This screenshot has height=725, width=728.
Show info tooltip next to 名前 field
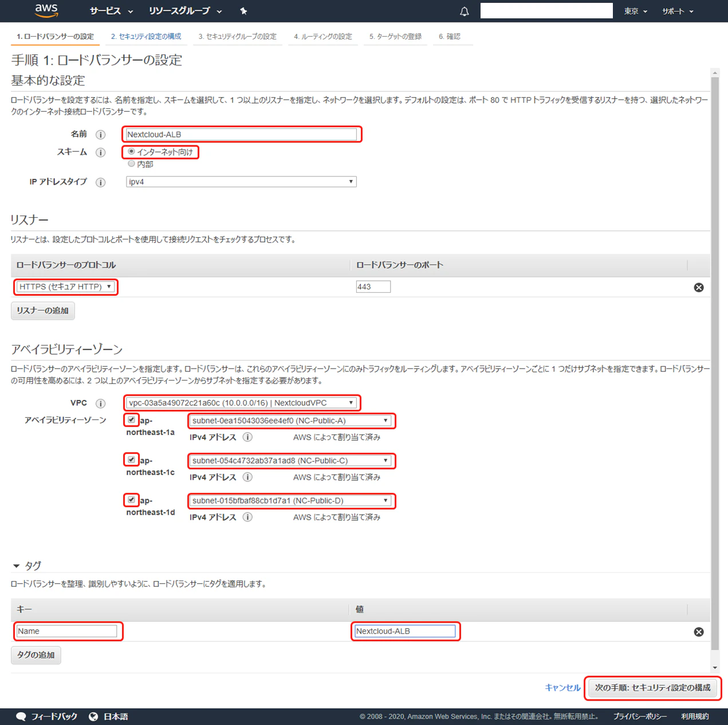point(100,135)
